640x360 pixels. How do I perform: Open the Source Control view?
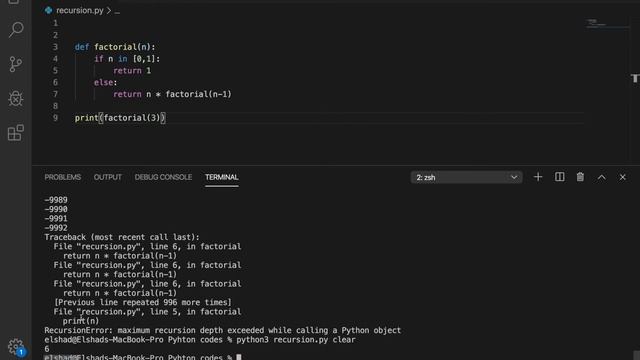[16, 64]
